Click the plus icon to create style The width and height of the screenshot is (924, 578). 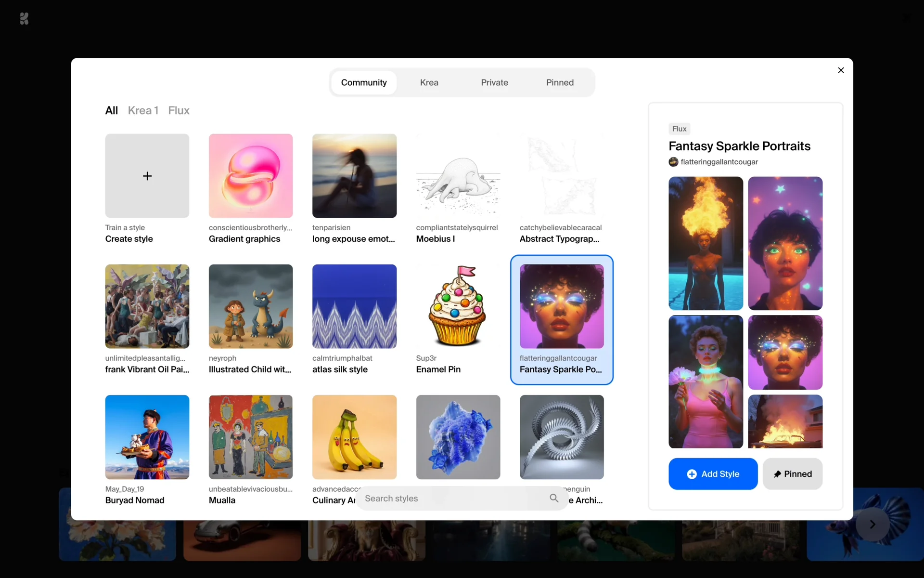click(x=147, y=176)
